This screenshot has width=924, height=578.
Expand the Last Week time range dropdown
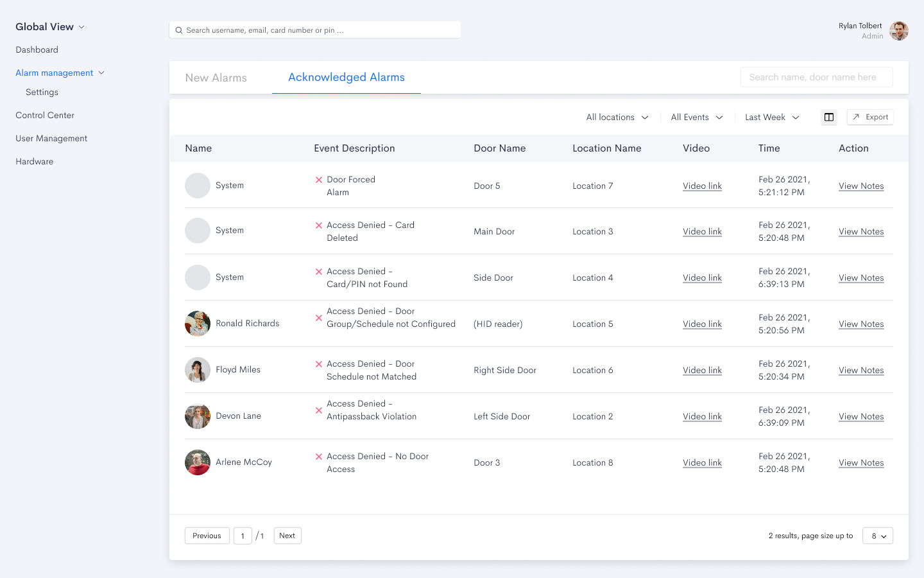pos(772,118)
